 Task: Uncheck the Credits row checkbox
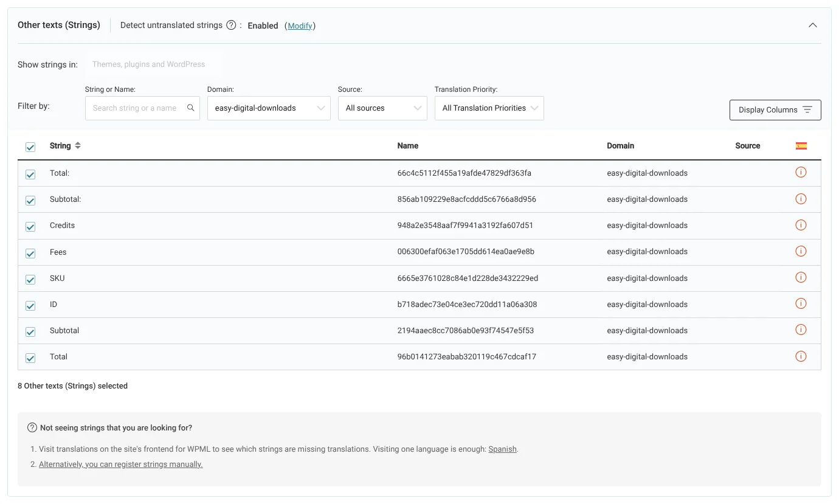coord(30,227)
